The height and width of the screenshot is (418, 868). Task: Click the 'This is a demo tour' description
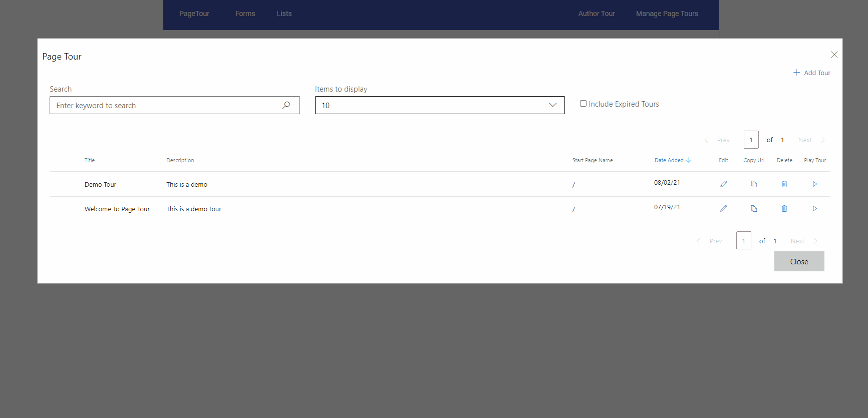click(194, 209)
